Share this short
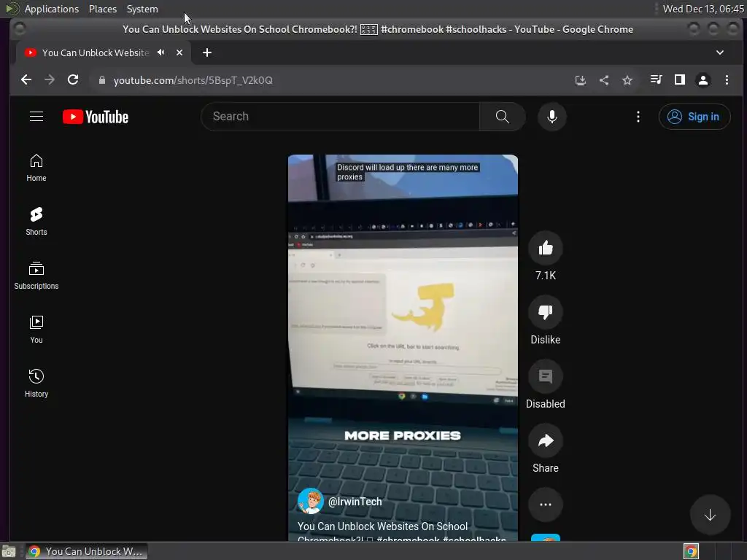The height and width of the screenshot is (560, 747). (546, 441)
